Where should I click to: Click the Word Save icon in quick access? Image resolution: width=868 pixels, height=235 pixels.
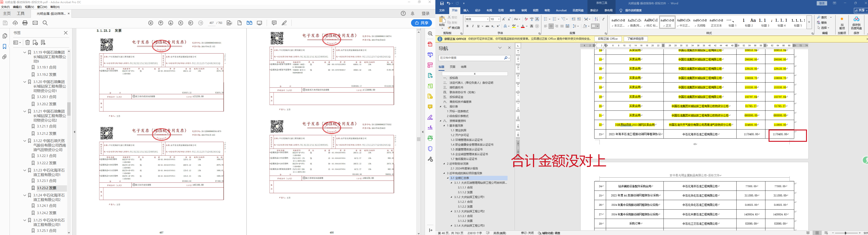click(x=442, y=3)
